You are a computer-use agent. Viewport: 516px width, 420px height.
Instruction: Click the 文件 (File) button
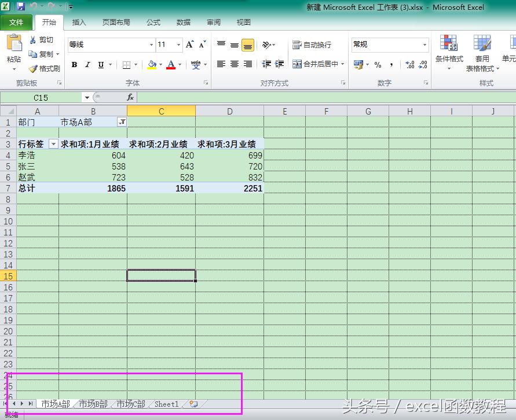[x=16, y=23]
